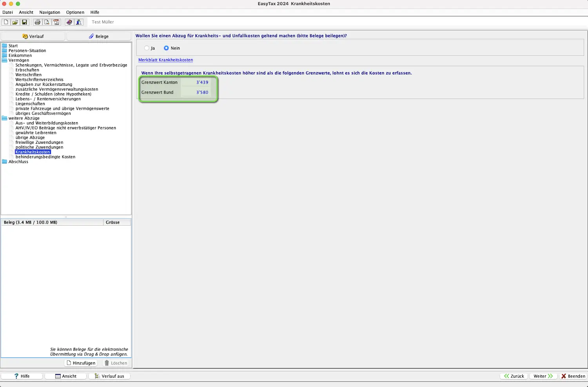Open the Navigation menu
588x387 pixels.
coord(49,12)
